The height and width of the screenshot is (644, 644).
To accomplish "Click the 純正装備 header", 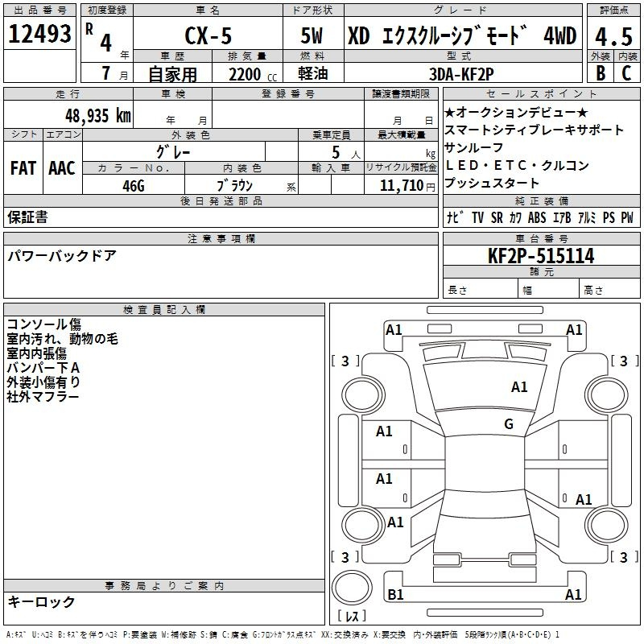I will pos(541,200).
